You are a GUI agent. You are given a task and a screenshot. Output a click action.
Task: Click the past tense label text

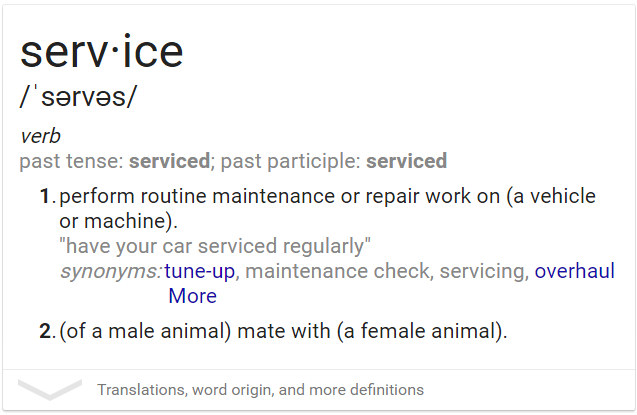(72, 161)
